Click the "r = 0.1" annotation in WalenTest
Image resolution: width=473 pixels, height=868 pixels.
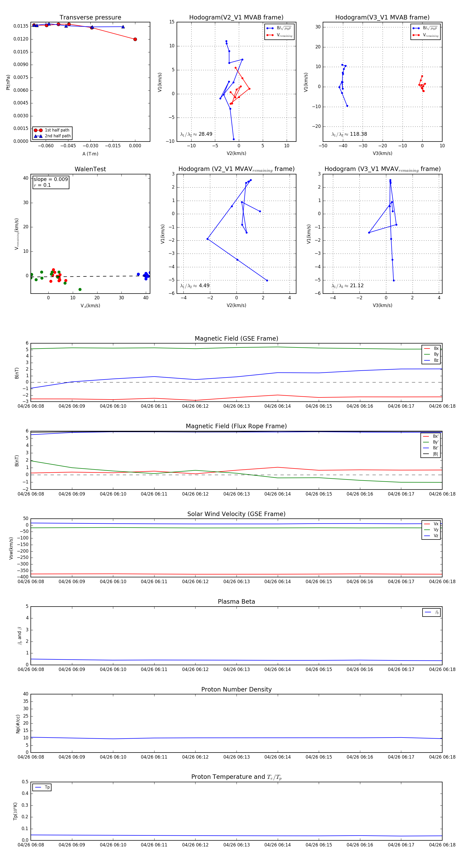coord(42,185)
